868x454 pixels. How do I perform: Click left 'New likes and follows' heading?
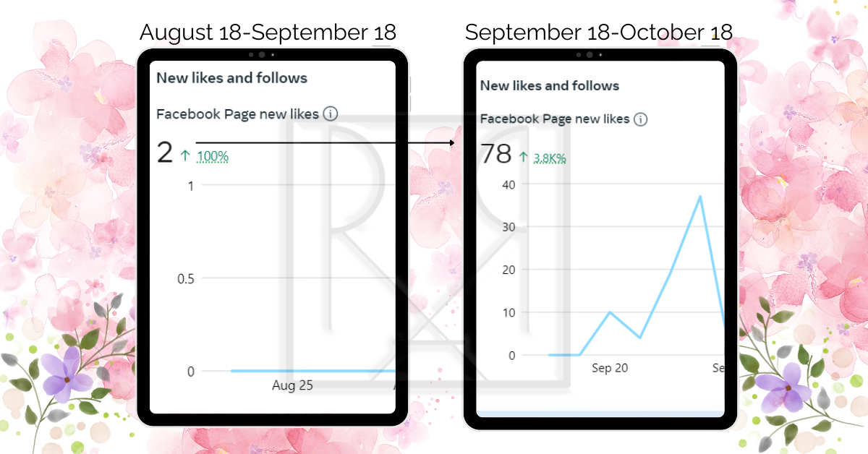231,78
